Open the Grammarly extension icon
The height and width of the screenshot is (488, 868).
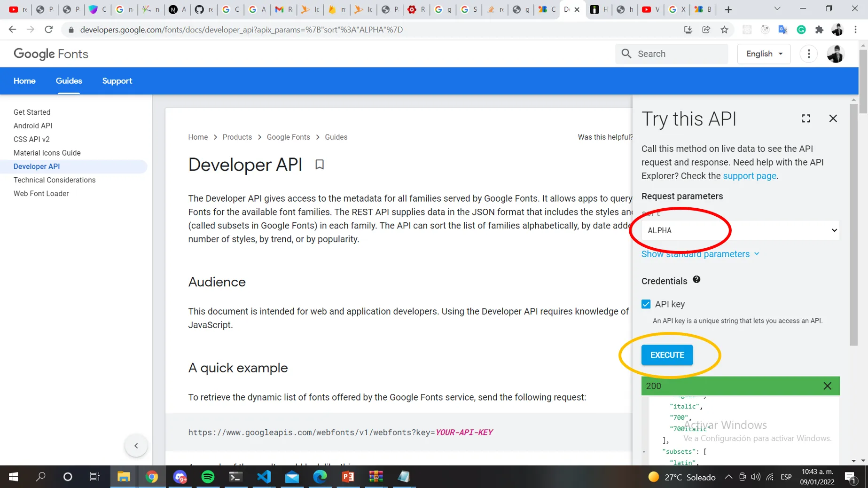coord(801,30)
